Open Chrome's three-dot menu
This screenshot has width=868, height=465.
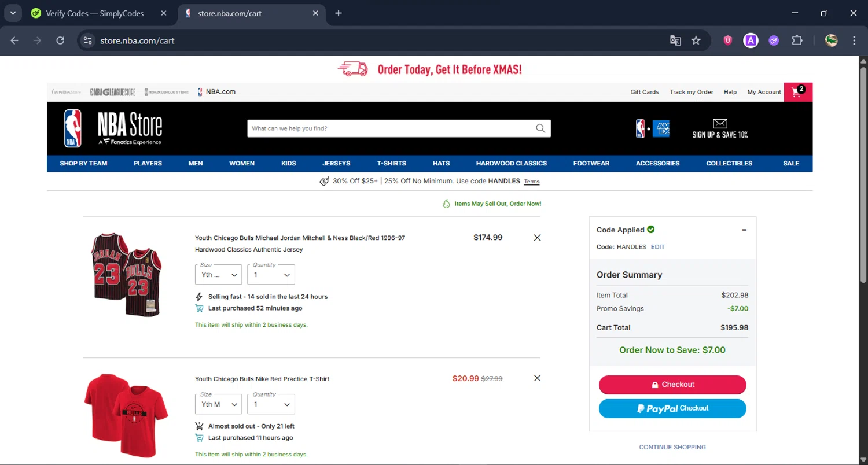click(854, 40)
